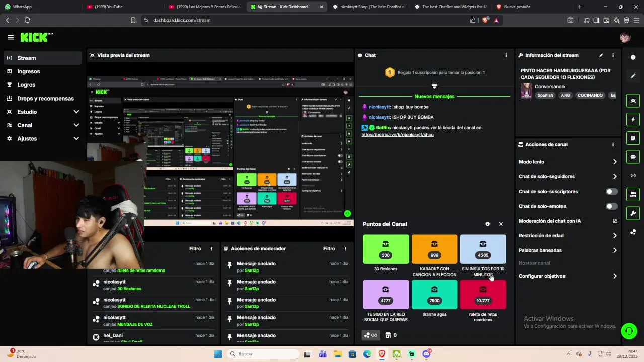
Task: Expand the Ajustes sidebar section
Action: point(43,139)
